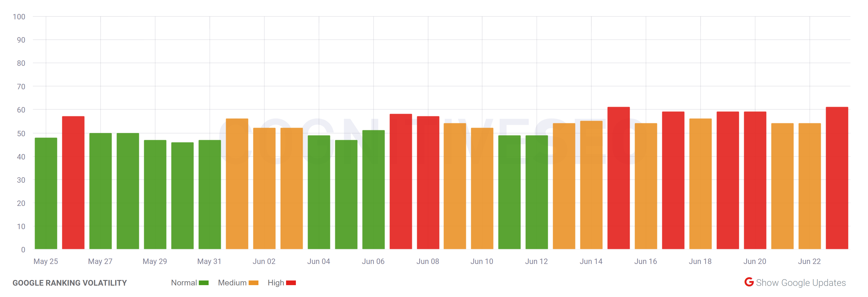This screenshot has width=868, height=297.
Task: Click the red High legend swatch
Action: click(291, 283)
